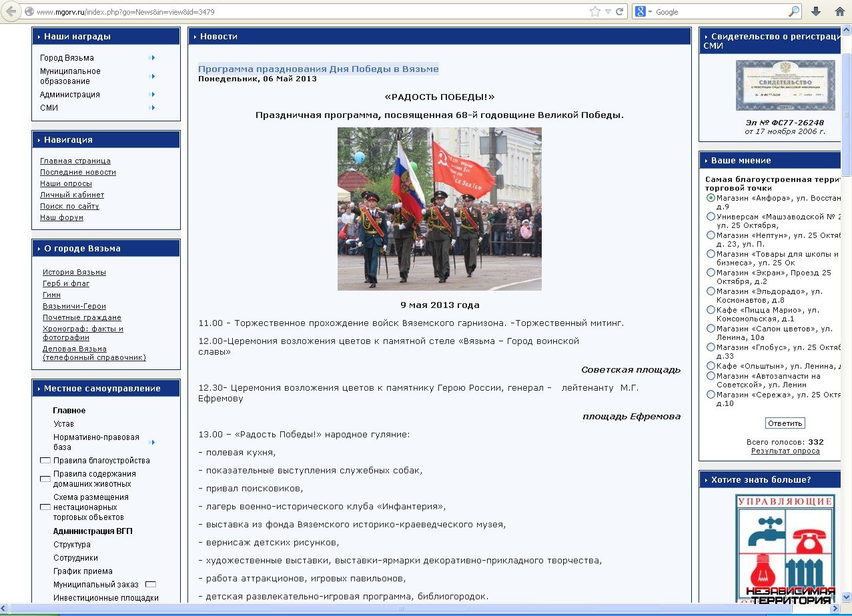Viewport: 852px width, 616px height.
Task: Expand the Город Вязьма submenu arrow
Action: (152, 58)
